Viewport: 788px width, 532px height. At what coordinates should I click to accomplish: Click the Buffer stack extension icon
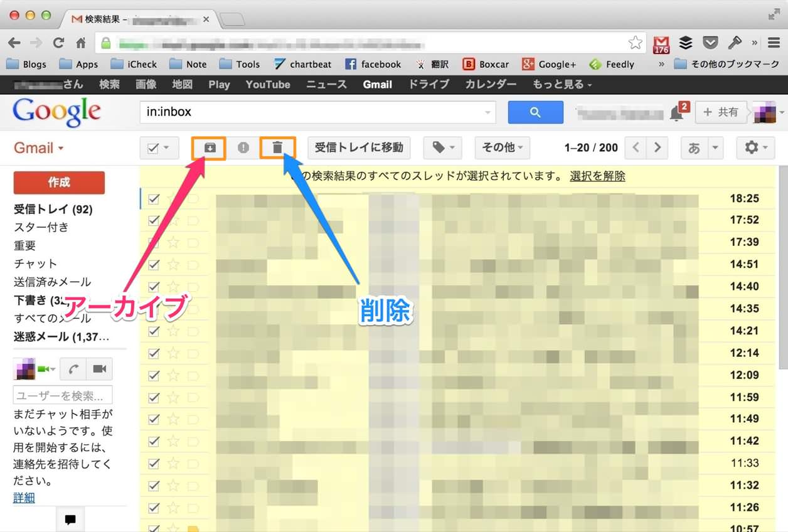[686, 43]
